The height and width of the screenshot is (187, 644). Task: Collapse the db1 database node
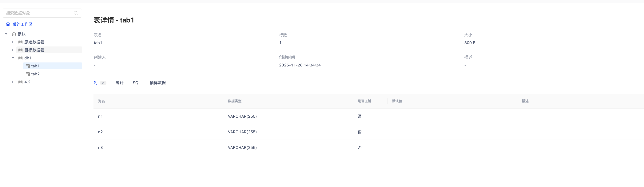click(x=13, y=58)
